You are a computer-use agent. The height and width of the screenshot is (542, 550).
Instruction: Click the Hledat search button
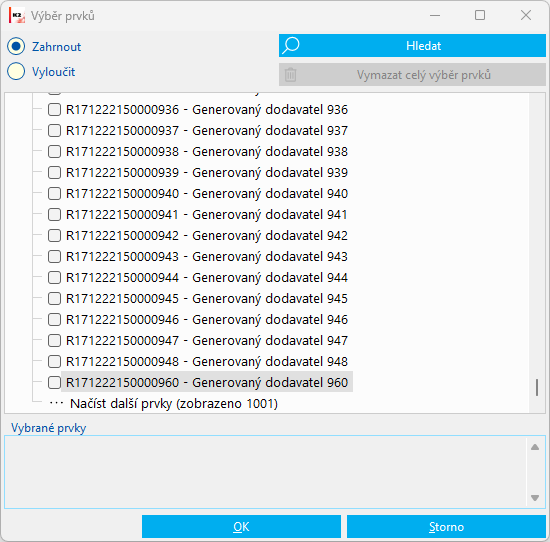[412, 46]
